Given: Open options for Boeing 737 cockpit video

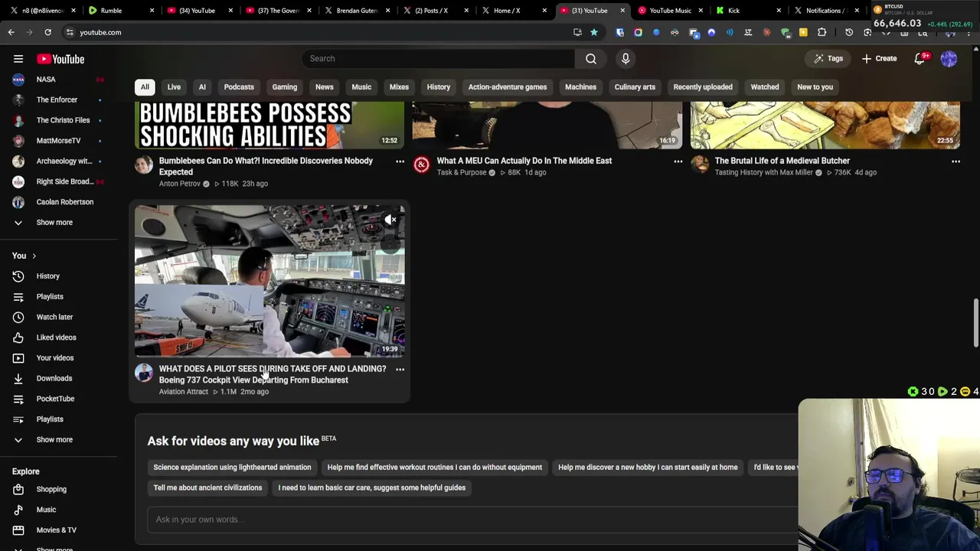Looking at the screenshot, I should tap(400, 370).
